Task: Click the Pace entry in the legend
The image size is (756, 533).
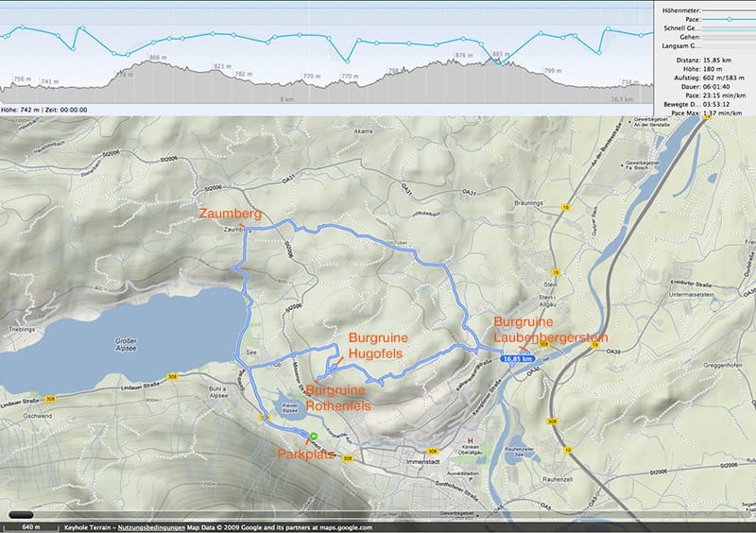Action: [x=693, y=19]
